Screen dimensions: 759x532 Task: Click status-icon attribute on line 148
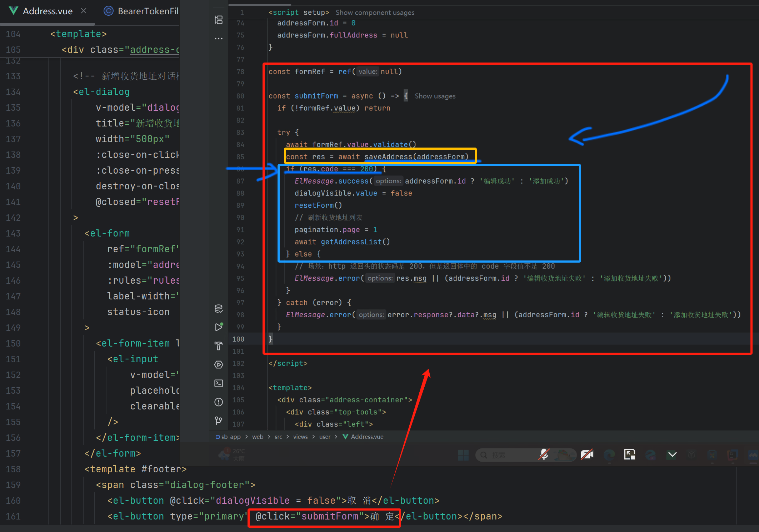[138, 312]
